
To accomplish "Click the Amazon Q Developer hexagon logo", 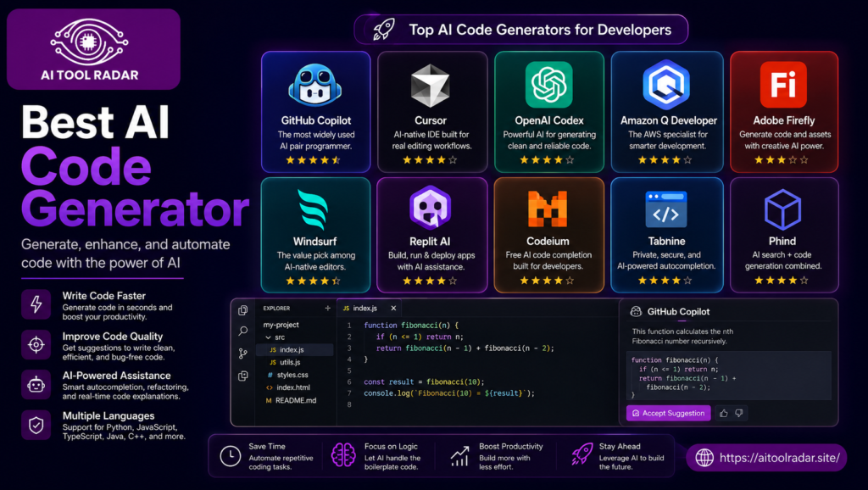I will pos(666,84).
